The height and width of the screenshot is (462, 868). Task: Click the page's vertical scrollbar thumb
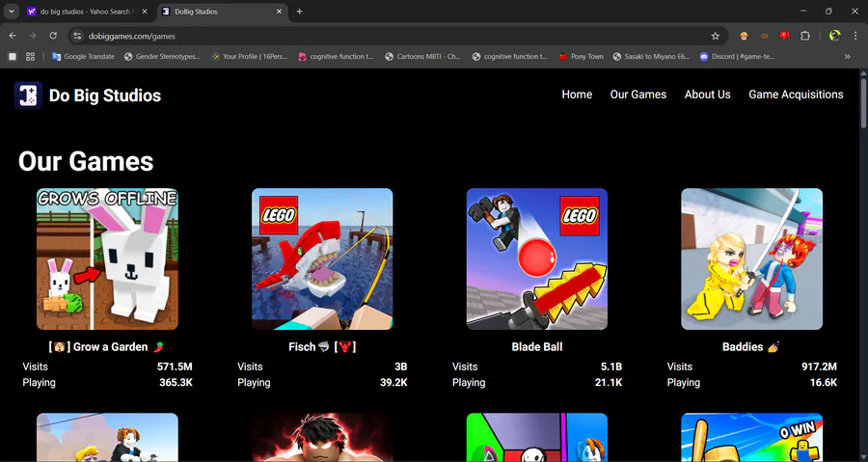(863, 103)
